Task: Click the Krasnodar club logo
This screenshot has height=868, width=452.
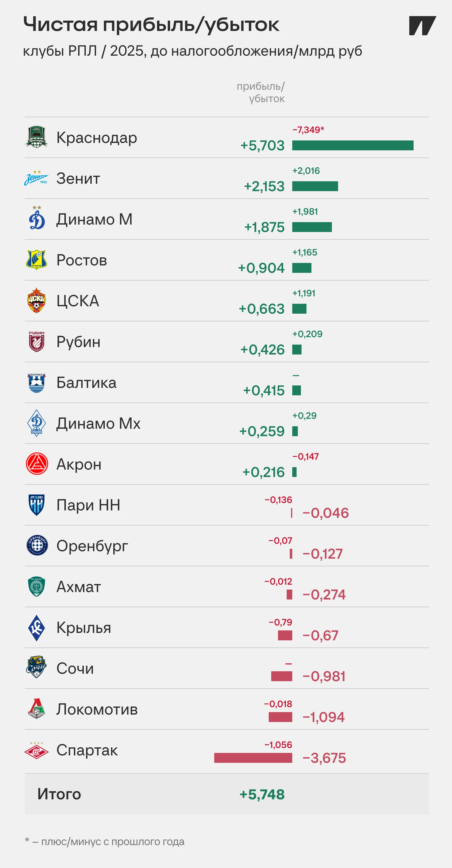Action: pos(37,137)
